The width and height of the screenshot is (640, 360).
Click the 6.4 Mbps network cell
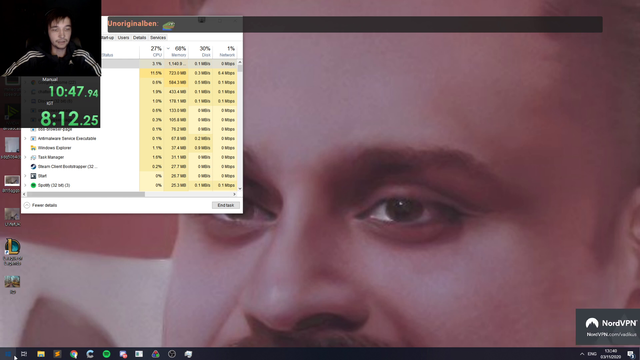click(226, 73)
